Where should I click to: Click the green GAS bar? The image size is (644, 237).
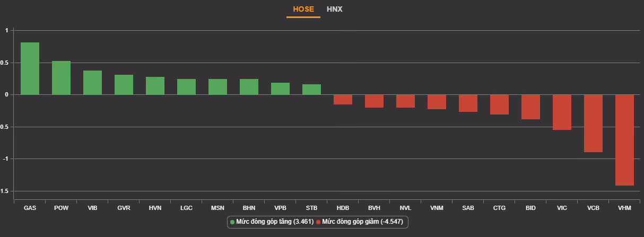(30, 68)
